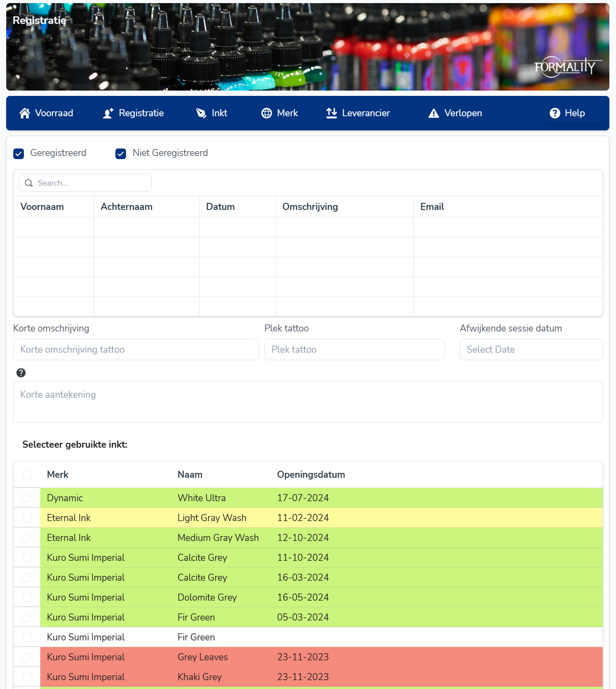Check the Fir Green 05-03-2024 checkbox
The width and height of the screenshot is (616, 689).
coord(27,617)
